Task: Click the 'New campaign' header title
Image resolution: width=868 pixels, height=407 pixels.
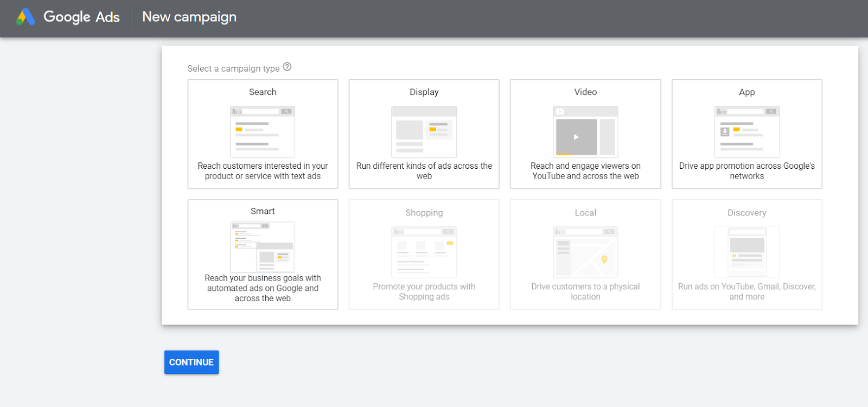Action: [x=189, y=17]
